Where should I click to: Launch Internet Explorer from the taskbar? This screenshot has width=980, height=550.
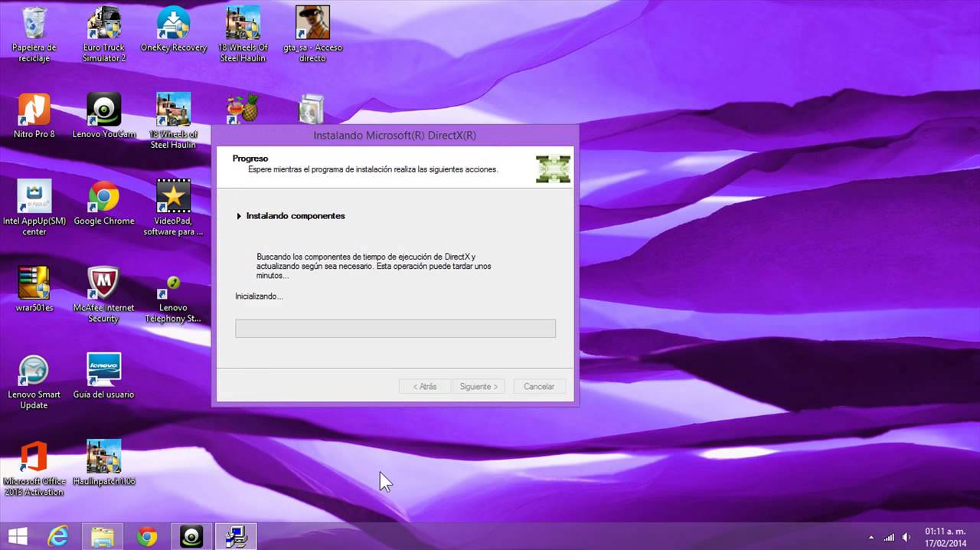click(x=59, y=536)
